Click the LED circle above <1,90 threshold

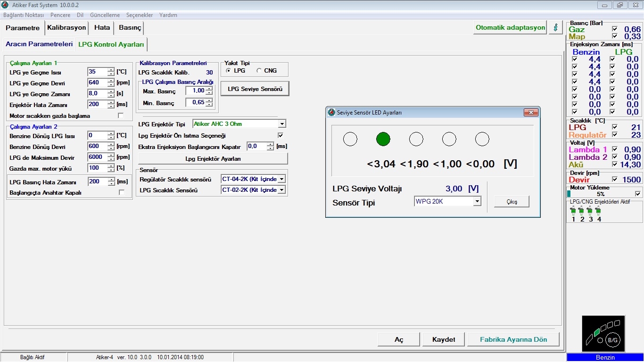[x=416, y=139]
